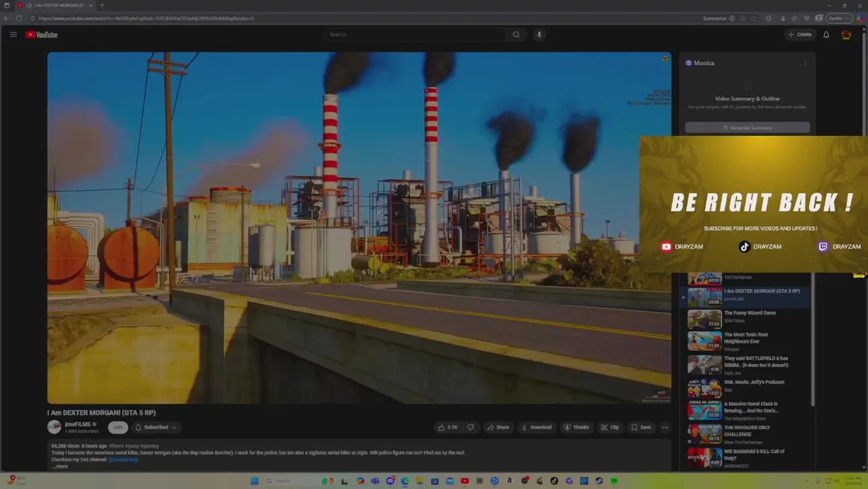Open Windows Start menu
This screenshot has width=868, height=489.
pyautogui.click(x=254, y=481)
